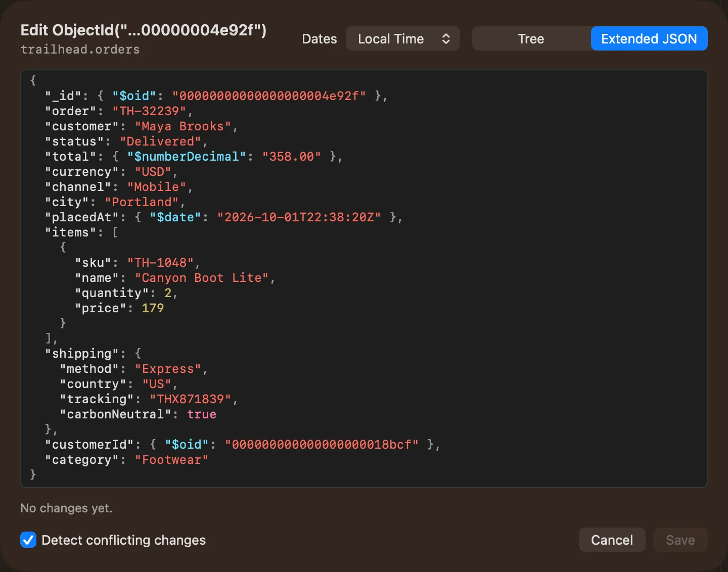Select the Extended JSON tab
The image size is (728, 572).
pos(649,38)
